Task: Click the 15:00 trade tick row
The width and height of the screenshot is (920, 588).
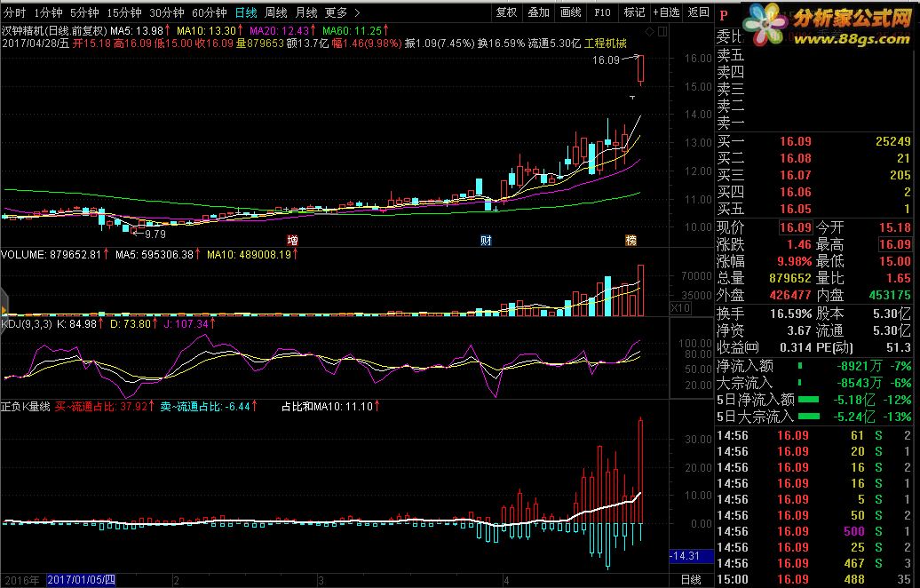Action: (813, 580)
